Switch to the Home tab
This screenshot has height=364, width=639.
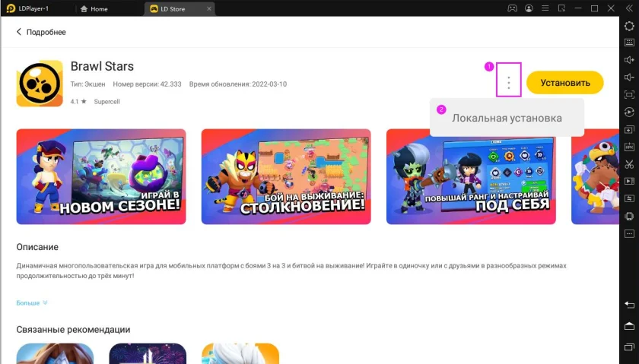pyautogui.click(x=94, y=8)
